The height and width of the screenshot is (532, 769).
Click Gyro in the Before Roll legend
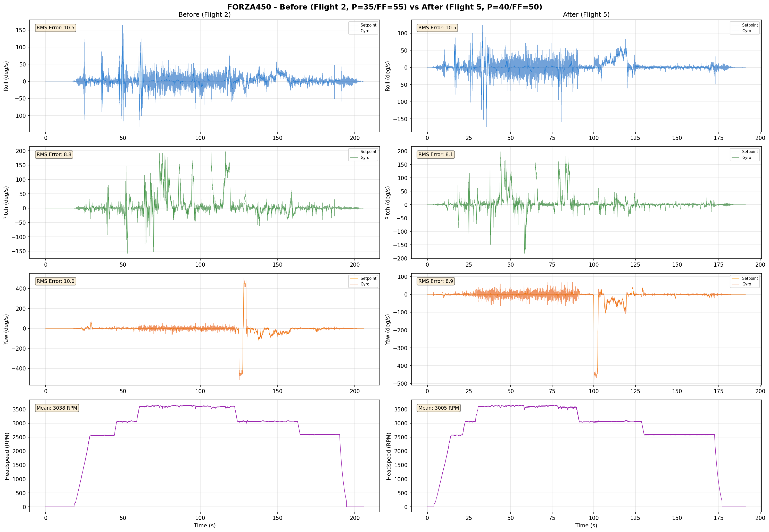365,31
